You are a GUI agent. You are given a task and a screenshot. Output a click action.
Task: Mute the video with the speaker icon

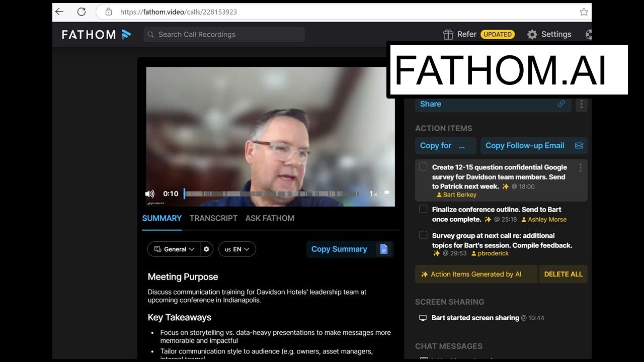(150, 194)
